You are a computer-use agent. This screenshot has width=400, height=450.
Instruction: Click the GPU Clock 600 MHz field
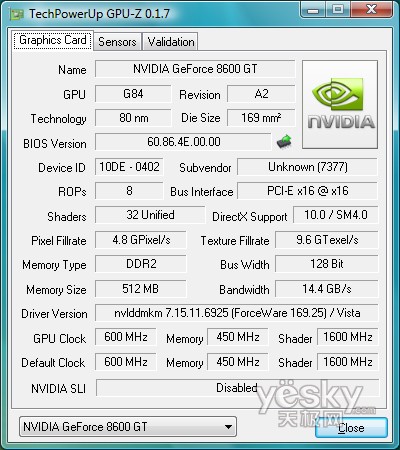[126, 337]
